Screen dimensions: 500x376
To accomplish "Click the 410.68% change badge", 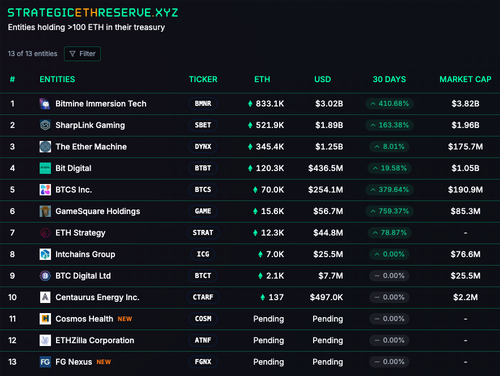I will (x=389, y=104).
